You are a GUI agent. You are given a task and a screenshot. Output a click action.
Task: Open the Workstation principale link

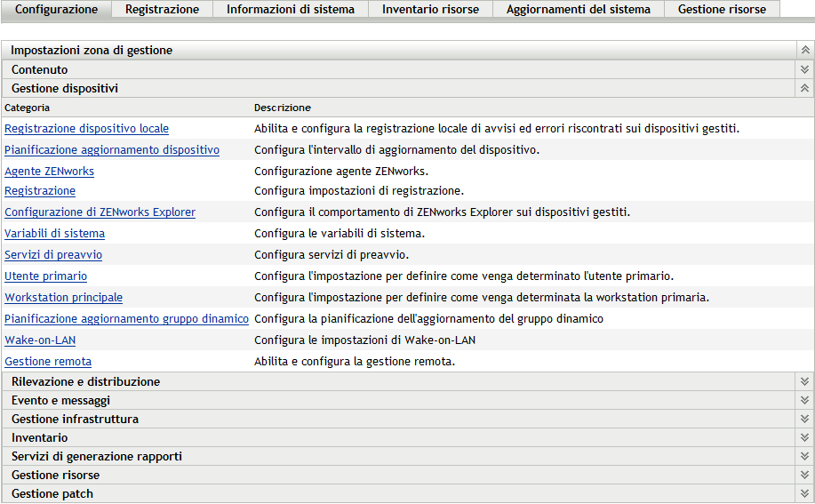coord(63,297)
